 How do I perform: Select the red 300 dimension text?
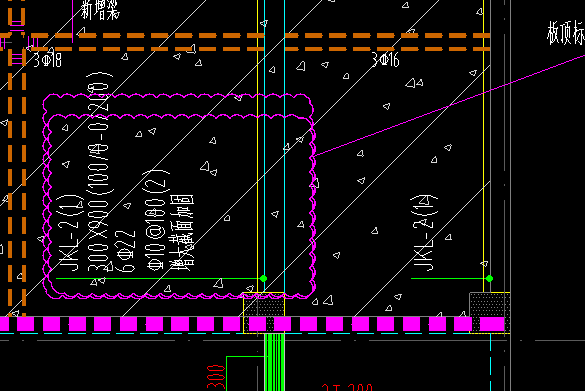216,378
